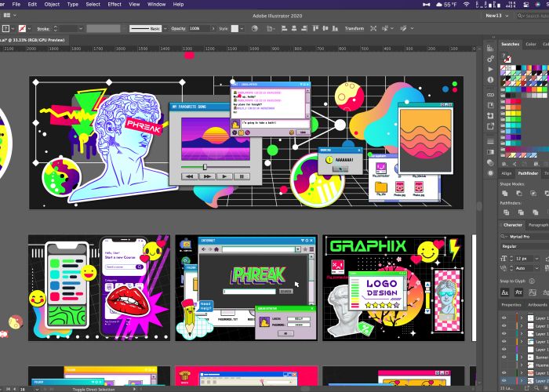Select the red swatch in Swatches panel
This screenshot has height=392, width=549.
coord(514,102)
